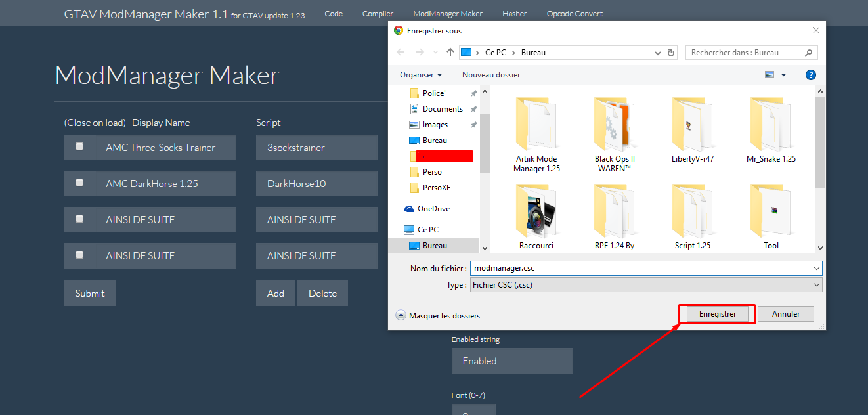Open the dialog help icon
868x415 pixels.
811,75
